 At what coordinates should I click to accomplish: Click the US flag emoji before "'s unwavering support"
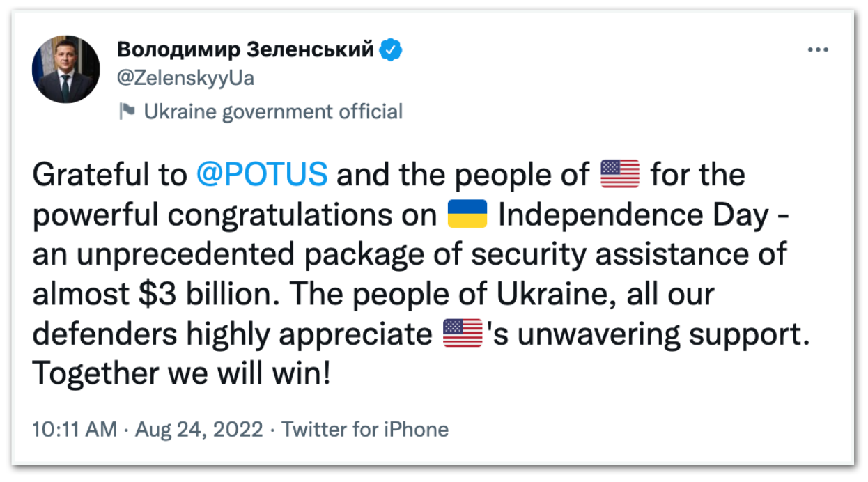[x=463, y=334]
